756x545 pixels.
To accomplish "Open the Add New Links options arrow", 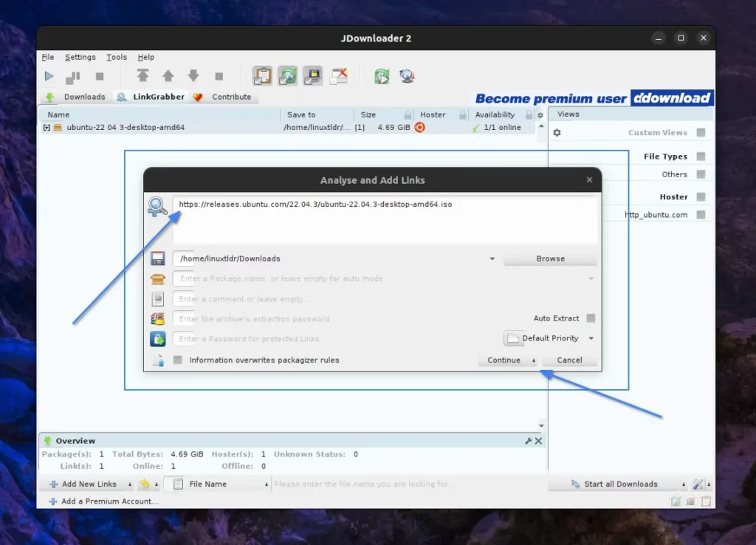I will coord(130,484).
